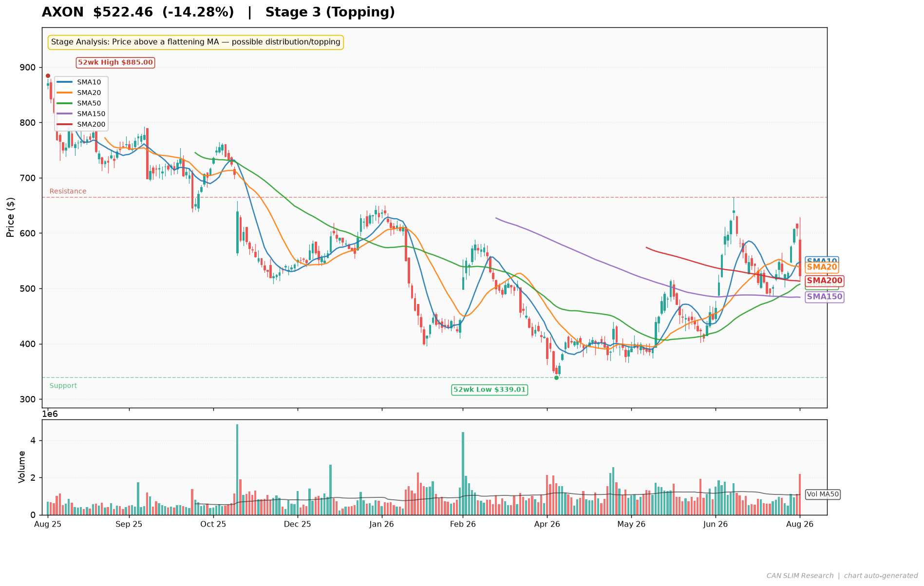The image size is (924, 586).
Task: Click the purple SMA150 tag at right edge
Action: (x=824, y=297)
